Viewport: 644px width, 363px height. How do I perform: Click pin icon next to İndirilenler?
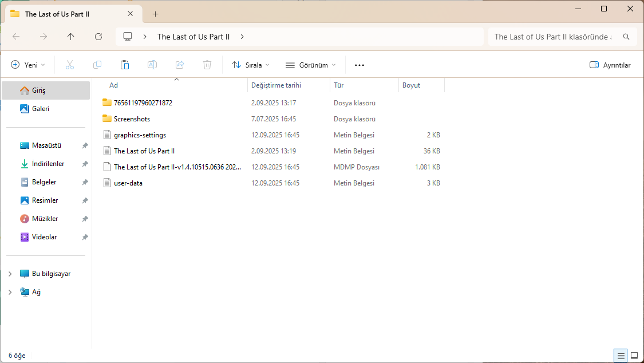pos(85,164)
